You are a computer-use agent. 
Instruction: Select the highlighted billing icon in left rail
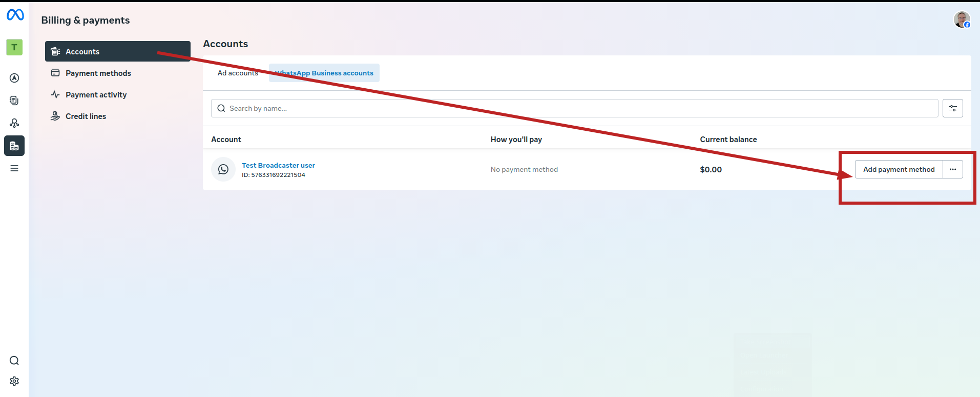pos(14,146)
